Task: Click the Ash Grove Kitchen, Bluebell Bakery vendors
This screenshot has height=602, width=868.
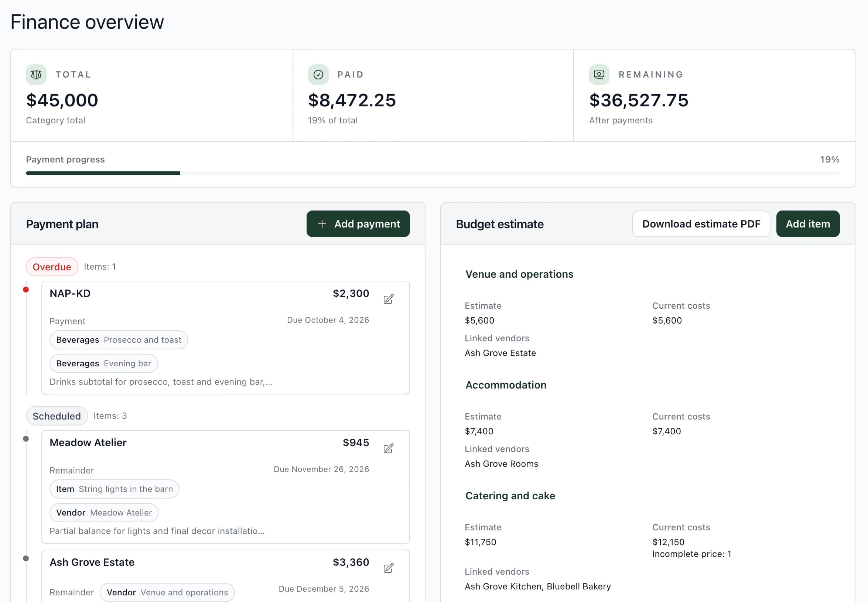Action: [x=537, y=586]
